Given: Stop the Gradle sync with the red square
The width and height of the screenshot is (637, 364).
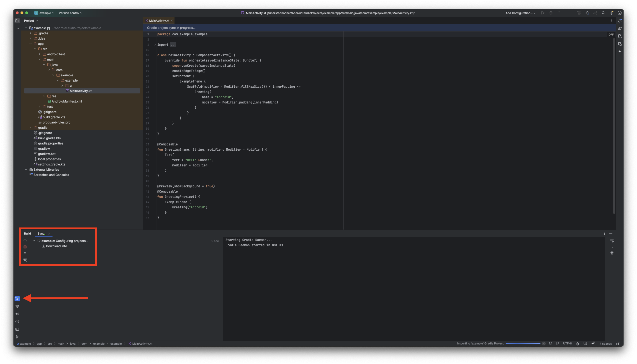Looking at the screenshot, I should (x=25, y=247).
